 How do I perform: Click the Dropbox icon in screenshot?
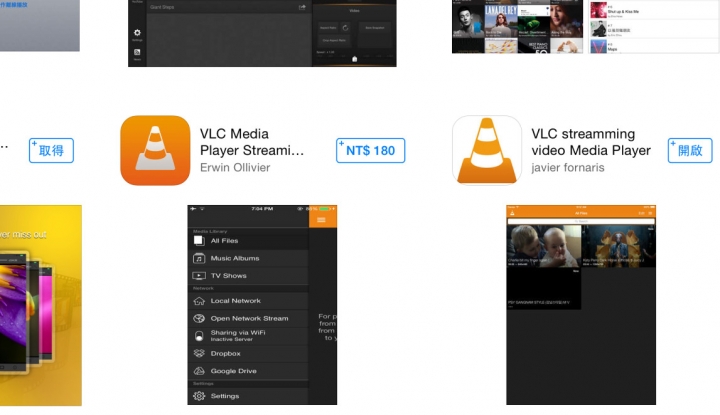[199, 353]
